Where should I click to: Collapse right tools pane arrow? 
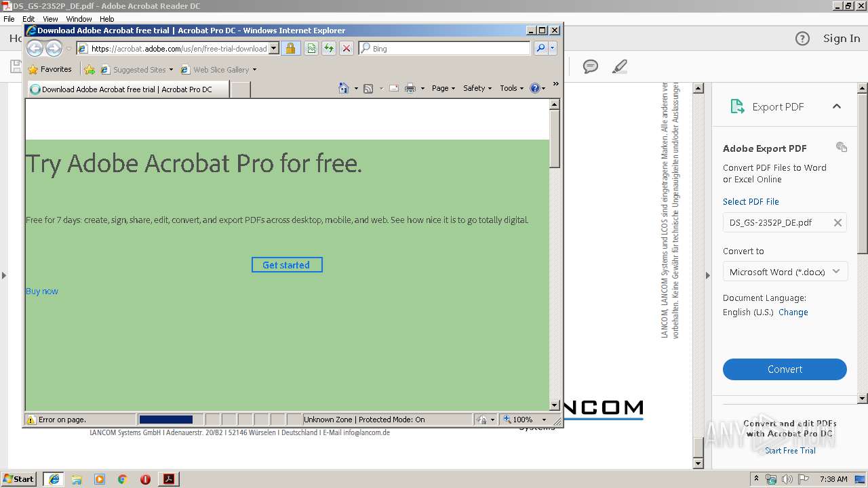[707, 275]
